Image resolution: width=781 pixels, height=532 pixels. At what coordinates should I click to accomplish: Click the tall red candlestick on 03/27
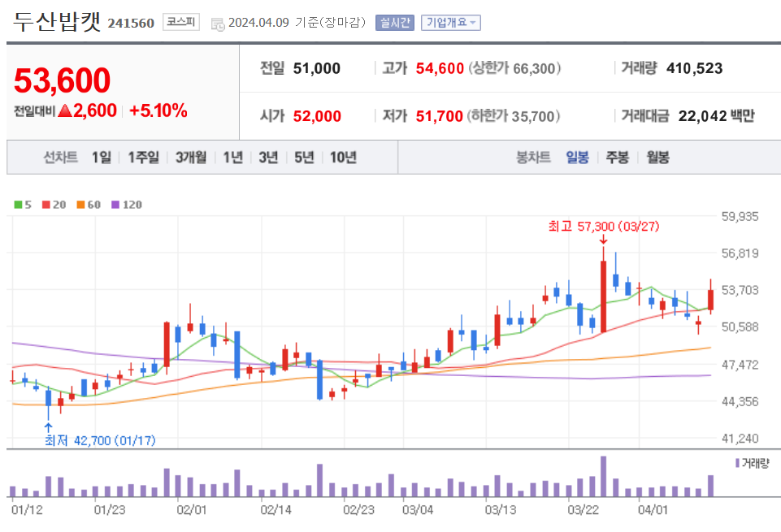click(604, 296)
